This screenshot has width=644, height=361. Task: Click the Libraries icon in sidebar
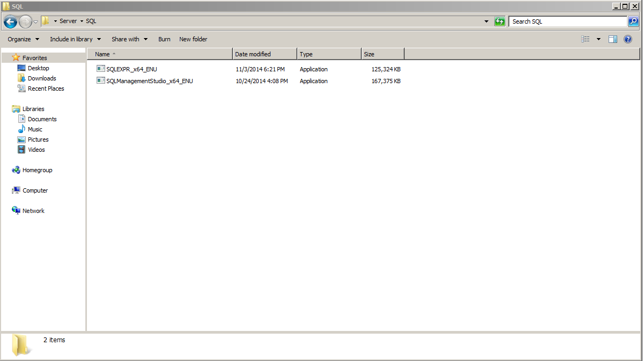(16, 109)
